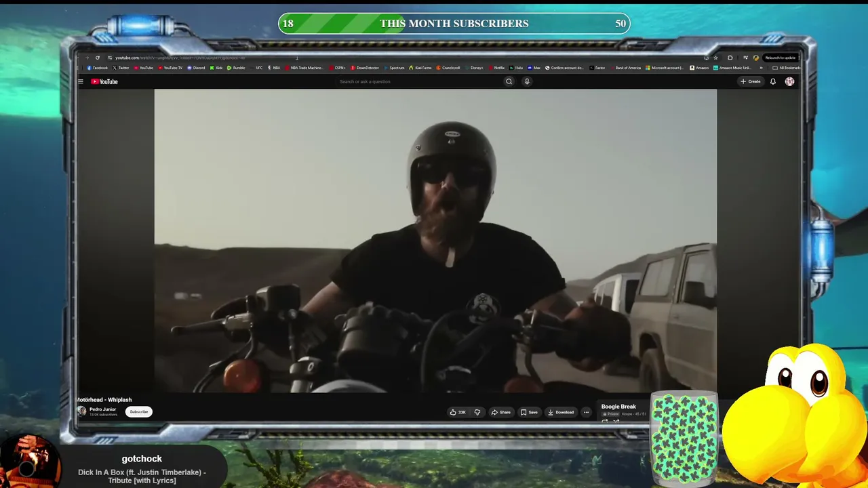Open the Kick bookmark
This screenshot has width=868, height=488.
[x=216, y=68]
